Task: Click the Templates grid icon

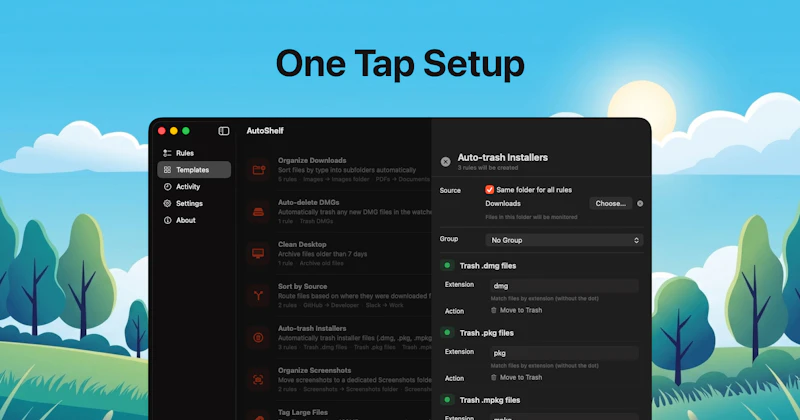Action: click(167, 170)
